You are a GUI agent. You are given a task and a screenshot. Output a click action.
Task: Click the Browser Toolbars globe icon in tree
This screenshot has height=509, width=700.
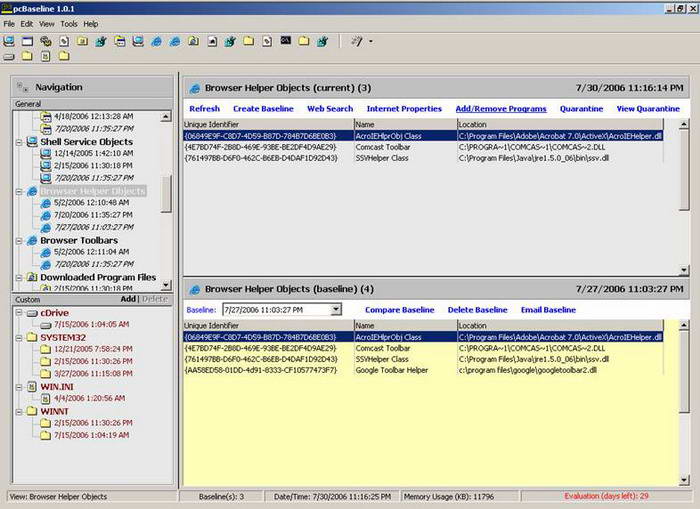(x=32, y=241)
